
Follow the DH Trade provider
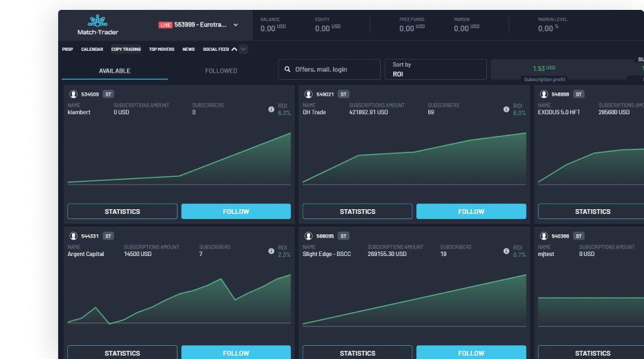tap(471, 212)
